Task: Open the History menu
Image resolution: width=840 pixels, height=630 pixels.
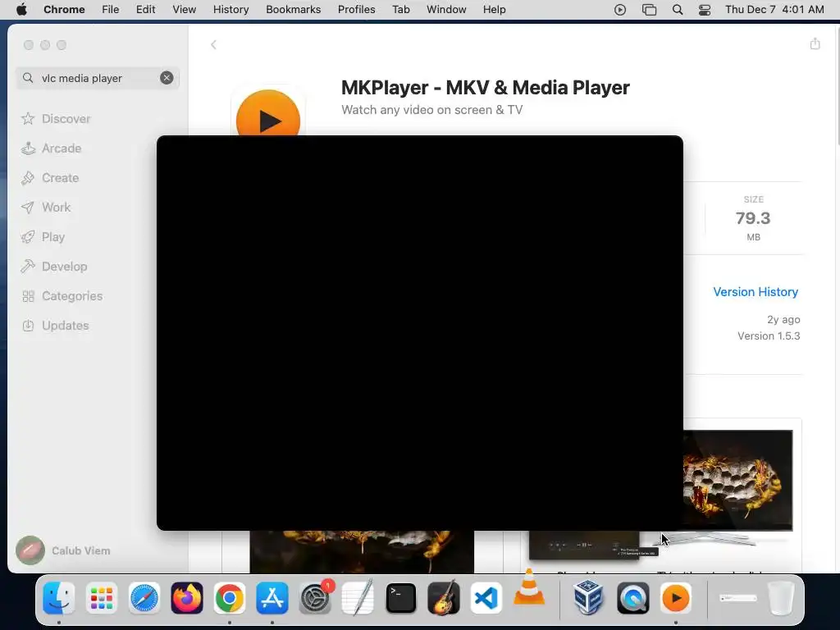Action: coord(231,10)
